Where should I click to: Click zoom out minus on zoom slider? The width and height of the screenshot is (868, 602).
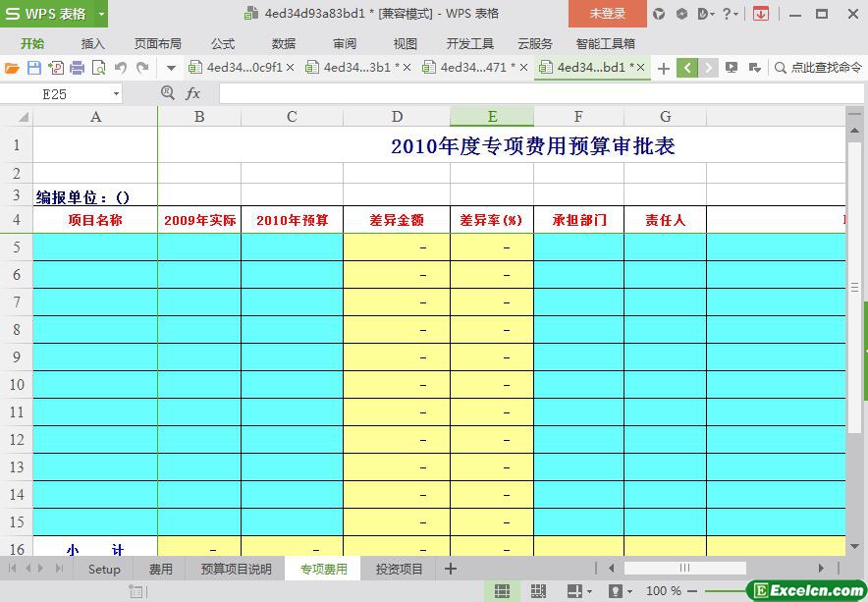pos(692,591)
